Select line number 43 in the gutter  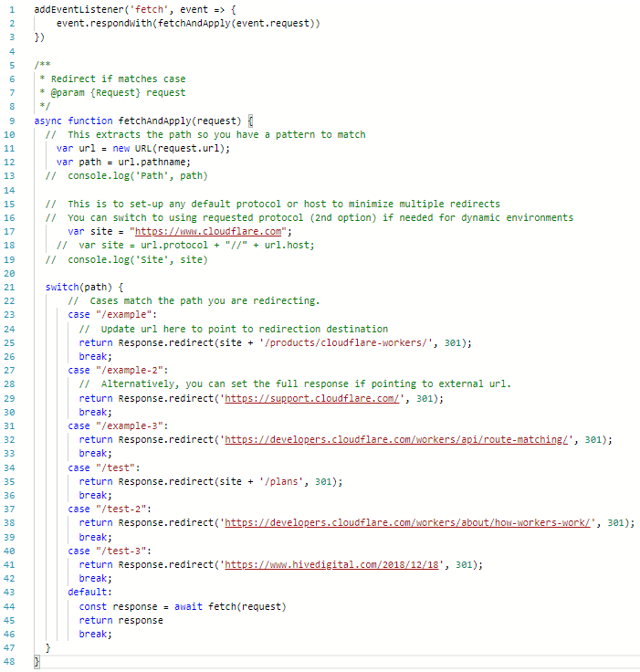pyautogui.click(x=9, y=593)
